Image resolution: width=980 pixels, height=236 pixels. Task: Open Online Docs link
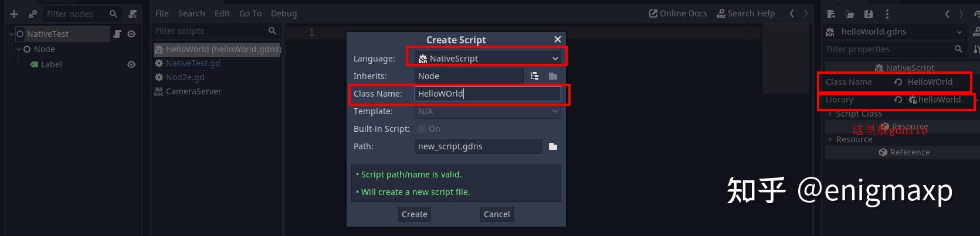click(678, 13)
